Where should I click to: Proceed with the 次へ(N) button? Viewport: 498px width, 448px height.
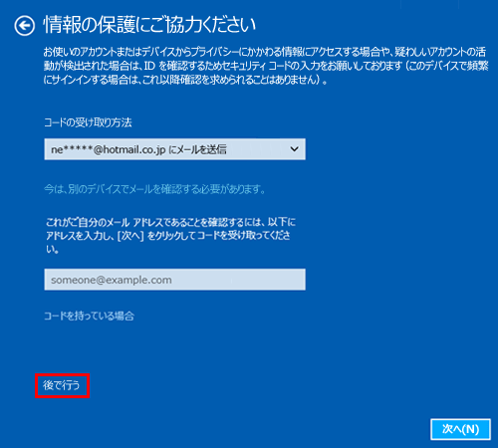tap(460, 429)
